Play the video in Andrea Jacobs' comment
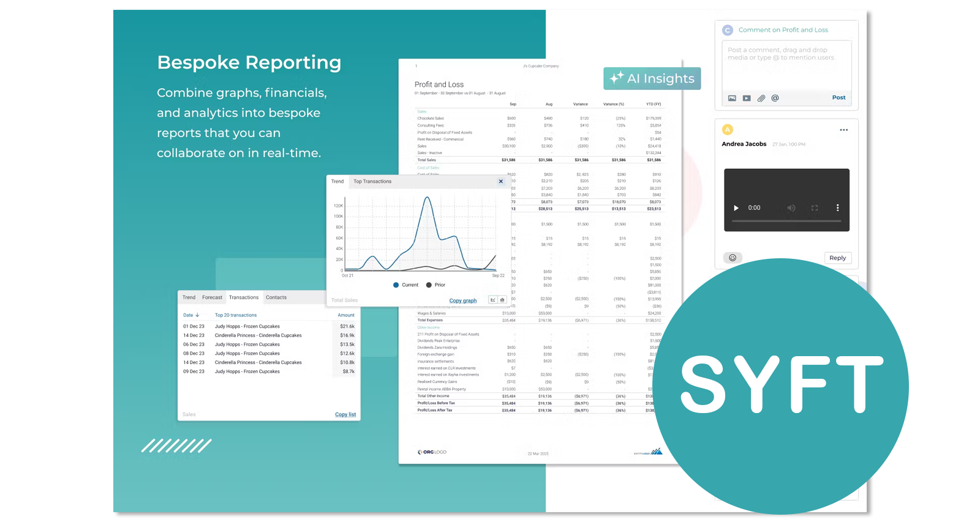Viewport: 980px width, 522px height. click(x=736, y=208)
